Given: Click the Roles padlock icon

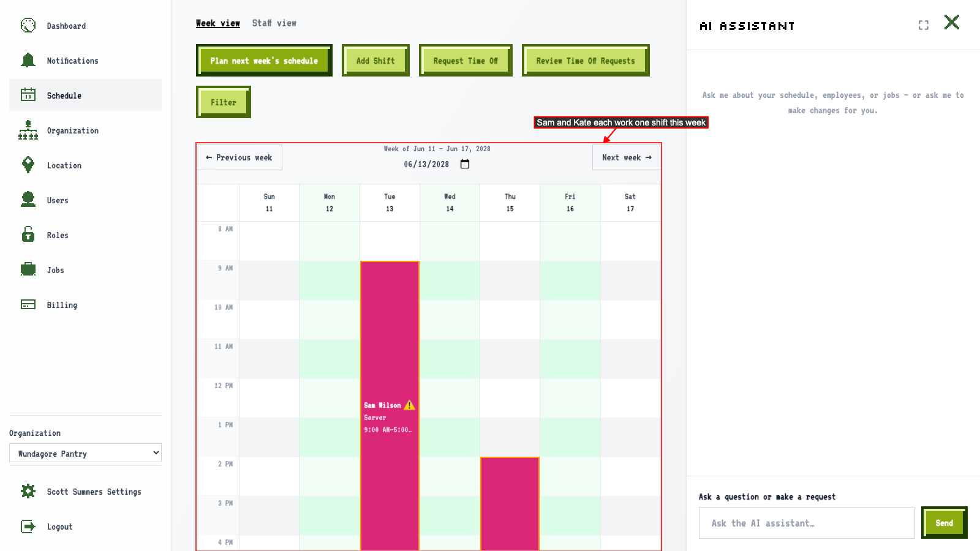Looking at the screenshot, I should click(28, 234).
